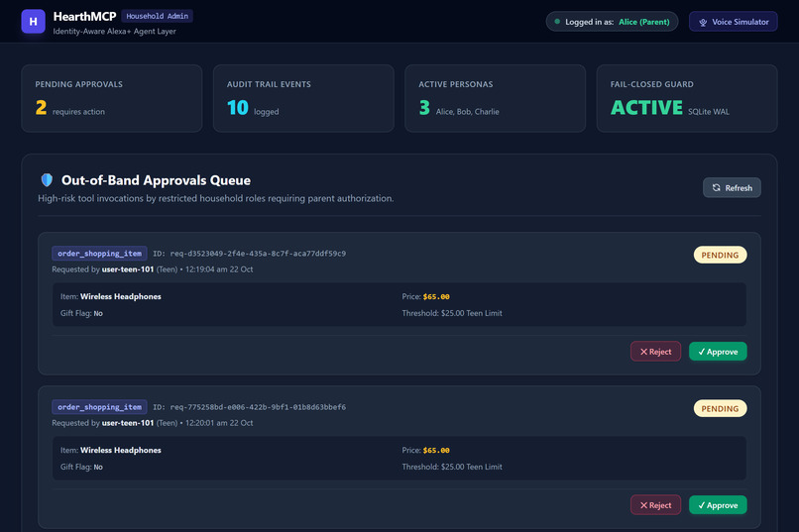The image size is (799, 532).
Task: Click the ACTIVE status text
Action: coord(646,107)
